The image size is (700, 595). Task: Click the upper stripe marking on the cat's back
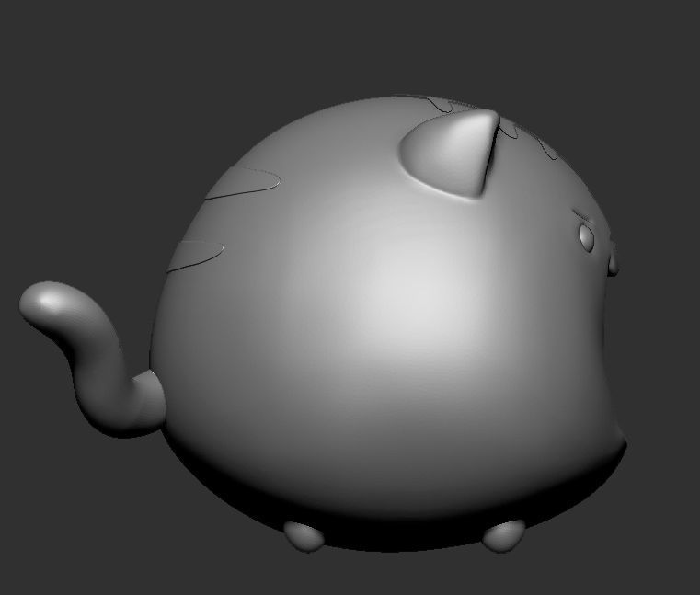(x=244, y=184)
